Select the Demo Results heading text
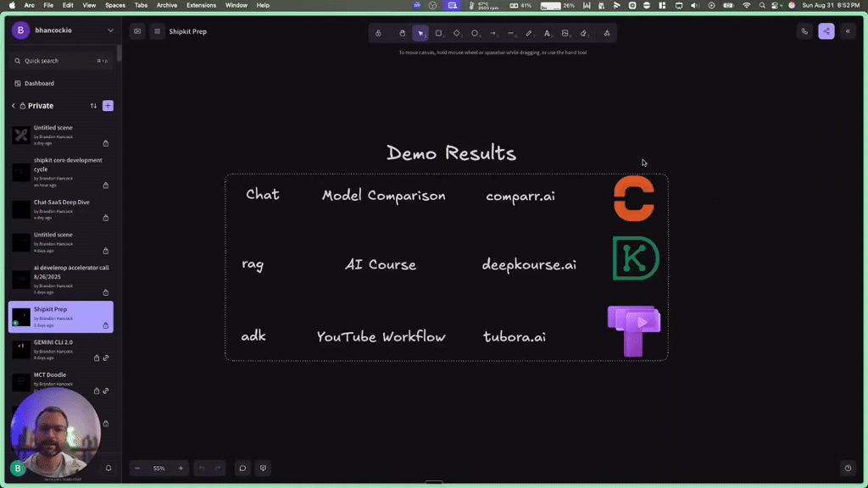Viewport: 868px width, 488px height. (451, 153)
